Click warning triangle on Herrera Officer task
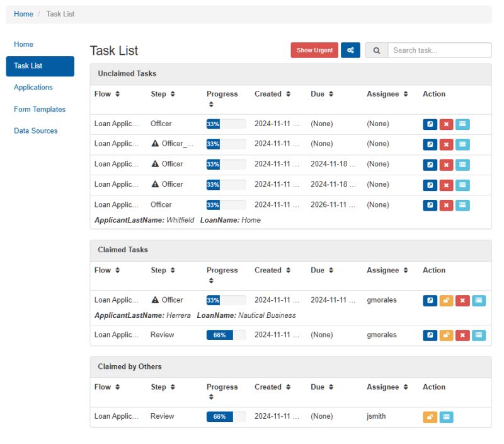 coord(155,300)
